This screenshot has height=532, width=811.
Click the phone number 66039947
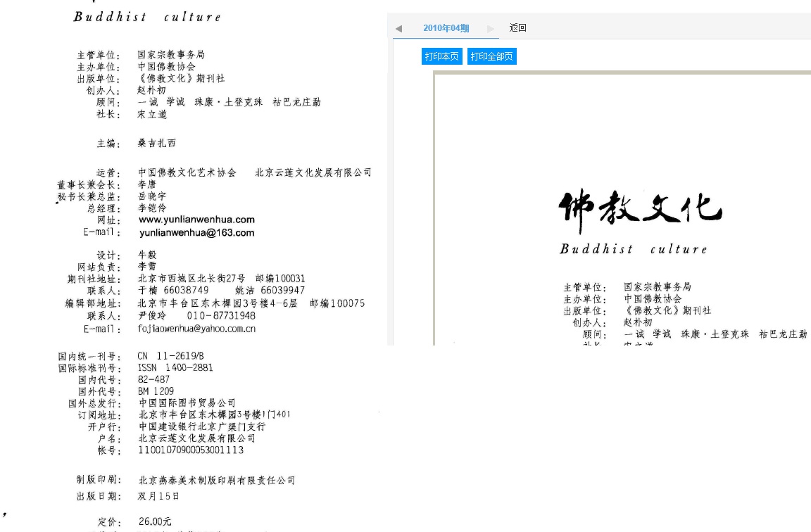click(283, 291)
